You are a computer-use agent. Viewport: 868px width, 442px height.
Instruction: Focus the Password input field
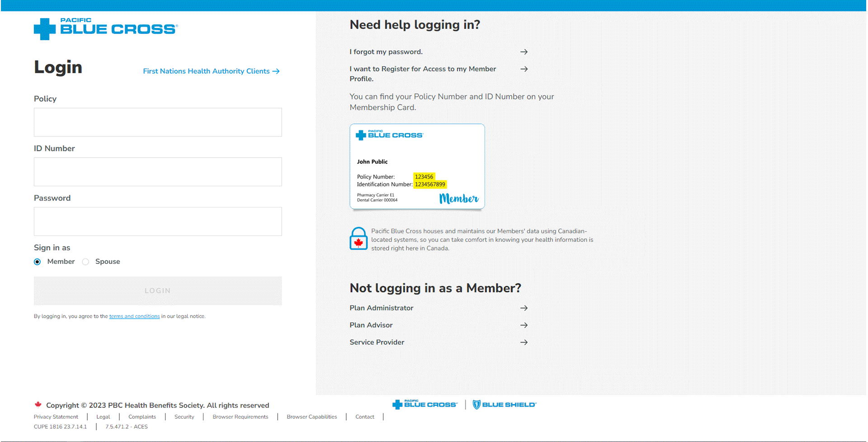click(158, 221)
